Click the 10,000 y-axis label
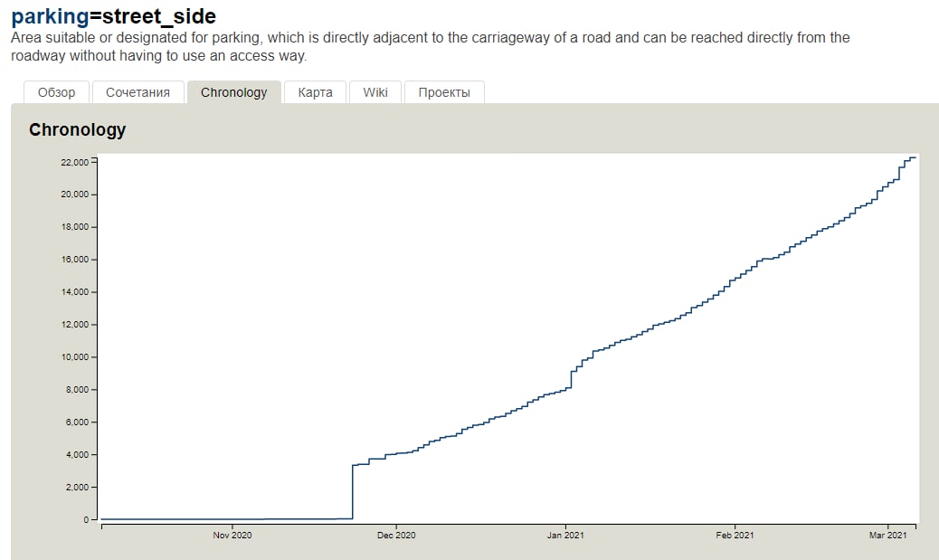 pyautogui.click(x=73, y=357)
